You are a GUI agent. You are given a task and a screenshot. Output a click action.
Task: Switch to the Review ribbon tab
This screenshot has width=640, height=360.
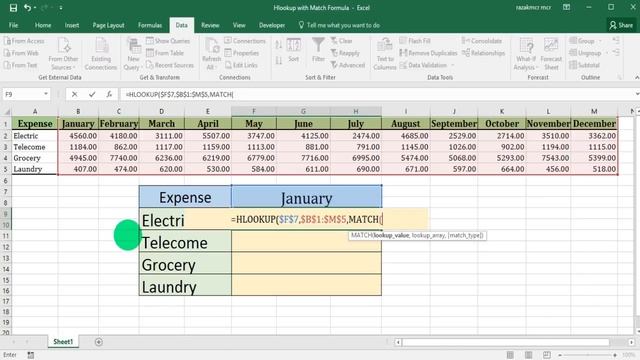[x=210, y=25]
